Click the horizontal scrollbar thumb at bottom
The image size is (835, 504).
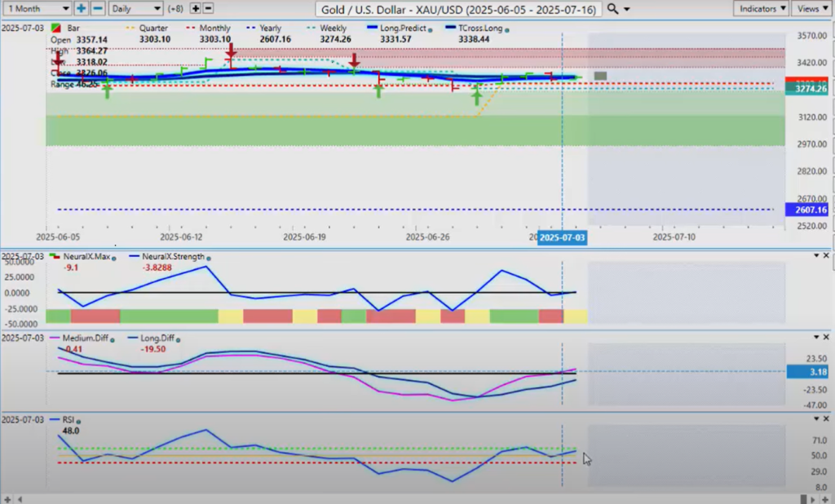pos(803,498)
